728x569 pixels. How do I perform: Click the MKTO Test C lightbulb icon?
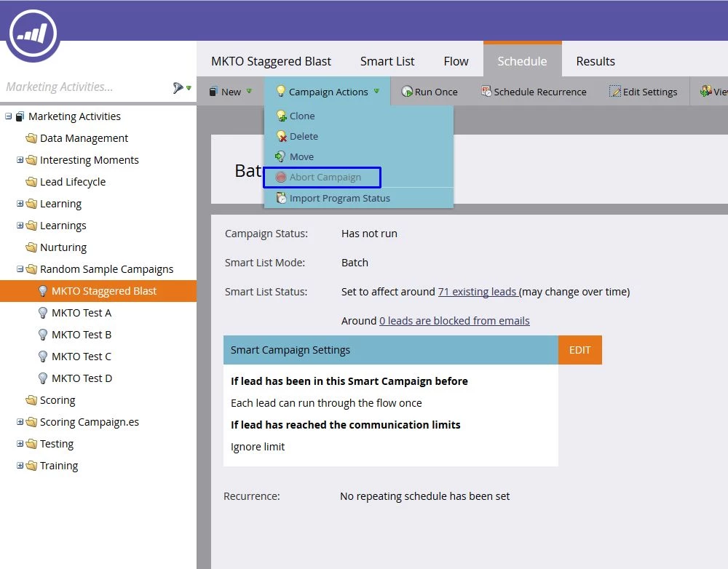tap(43, 357)
